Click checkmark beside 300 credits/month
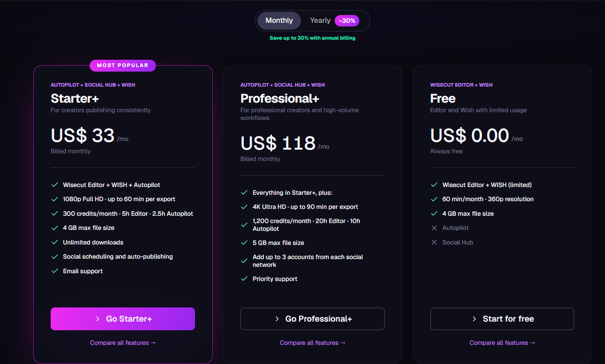This screenshot has height=364, width=605. point(54,213)
